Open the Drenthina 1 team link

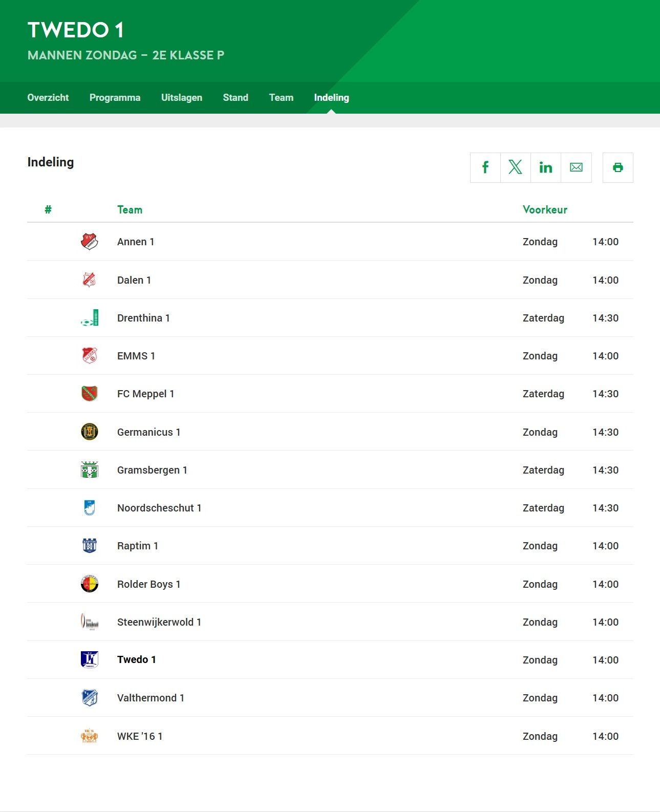point(143,318)
